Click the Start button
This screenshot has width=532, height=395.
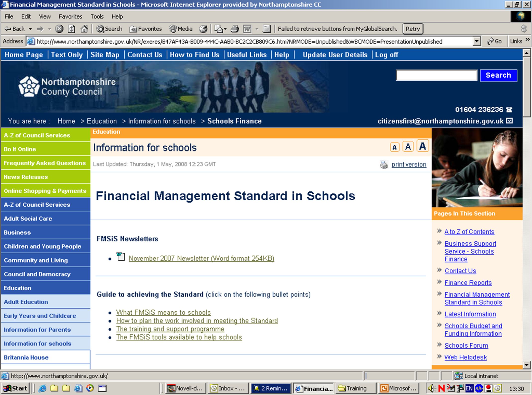click(15, 388)
